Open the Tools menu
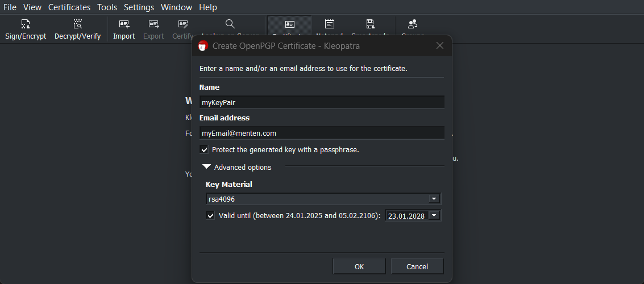The width and height of the screenshot is (644, 284). pos(107,7)
